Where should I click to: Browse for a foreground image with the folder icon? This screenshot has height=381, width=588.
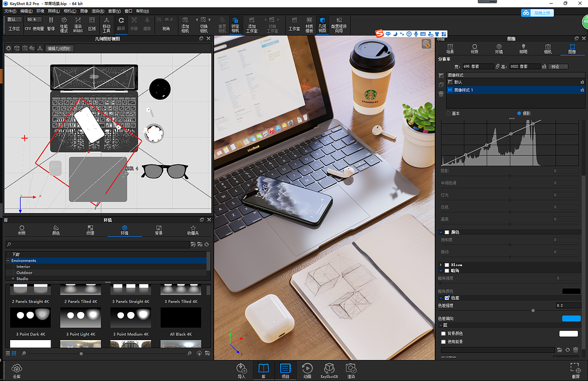tap(560, 350)
